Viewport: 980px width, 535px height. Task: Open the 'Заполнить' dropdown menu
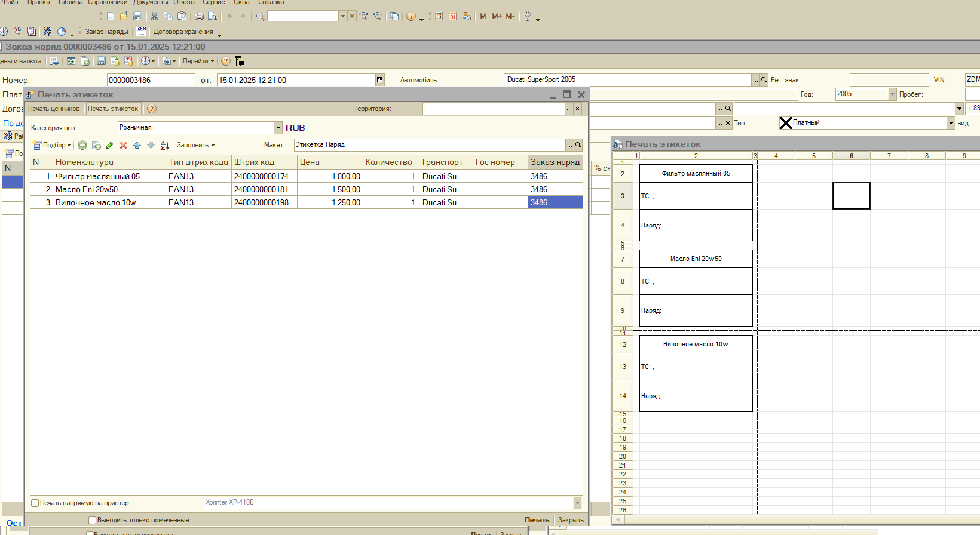[195, 145]
